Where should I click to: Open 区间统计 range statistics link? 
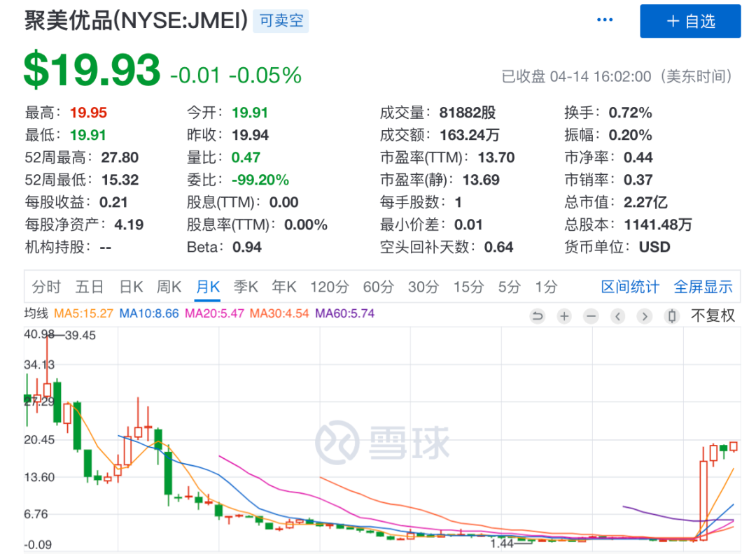tap(630, 287)
